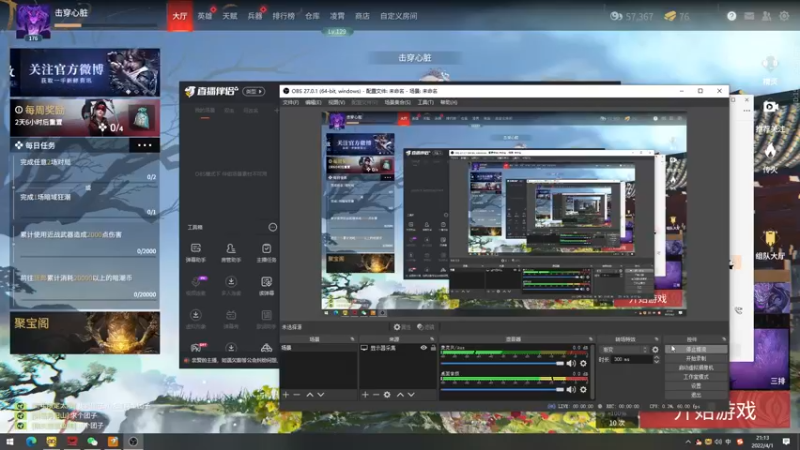
Task: Remove the selected scene with minus button
Action: click(296, 394)
